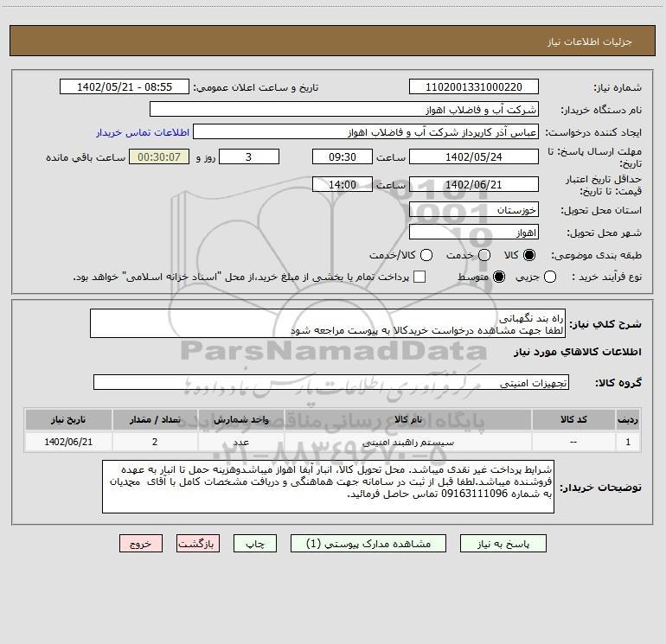Click the تاریخ نیاز column header
The width and height of the screenshot is (666, 644).
(x=68, y=419)
